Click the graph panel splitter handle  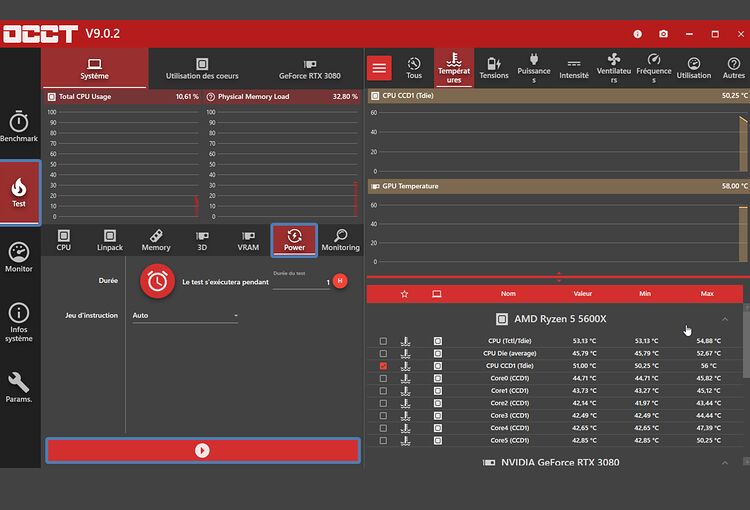(559, 277)
